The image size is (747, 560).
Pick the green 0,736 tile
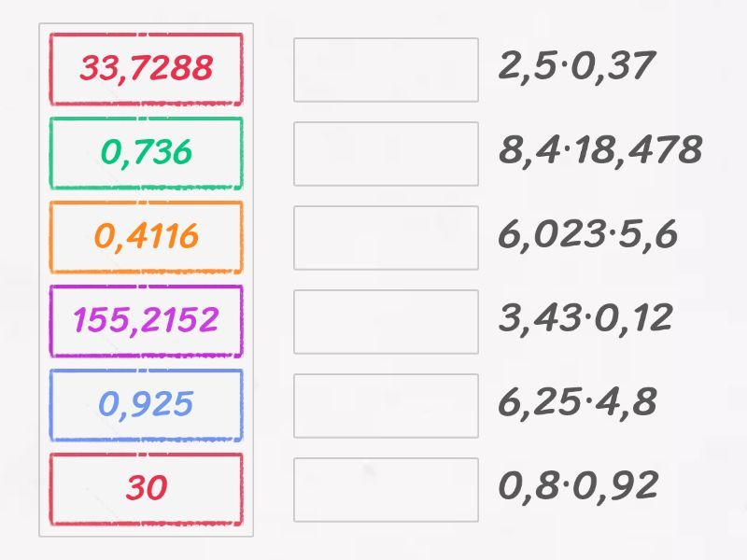(146, 153)
